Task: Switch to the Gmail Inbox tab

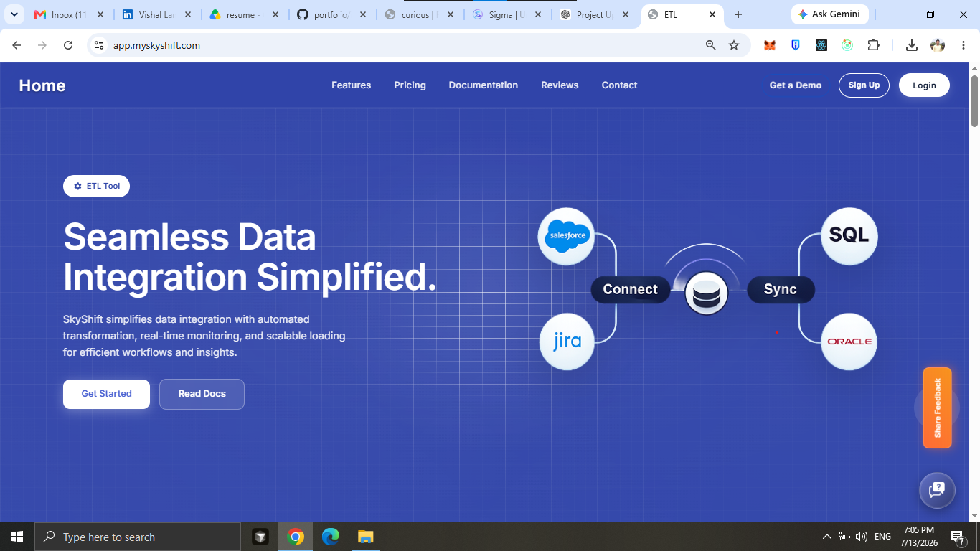Action: point(70,14)
